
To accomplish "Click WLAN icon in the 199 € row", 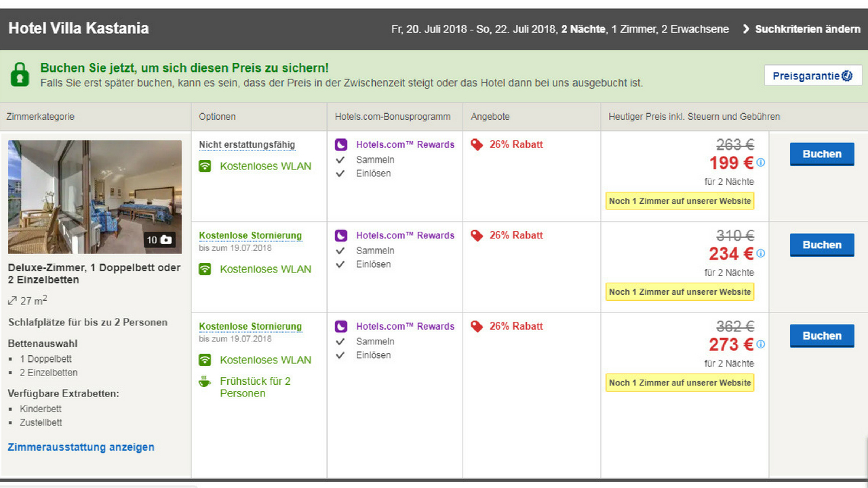I will [x=205, y=166].
